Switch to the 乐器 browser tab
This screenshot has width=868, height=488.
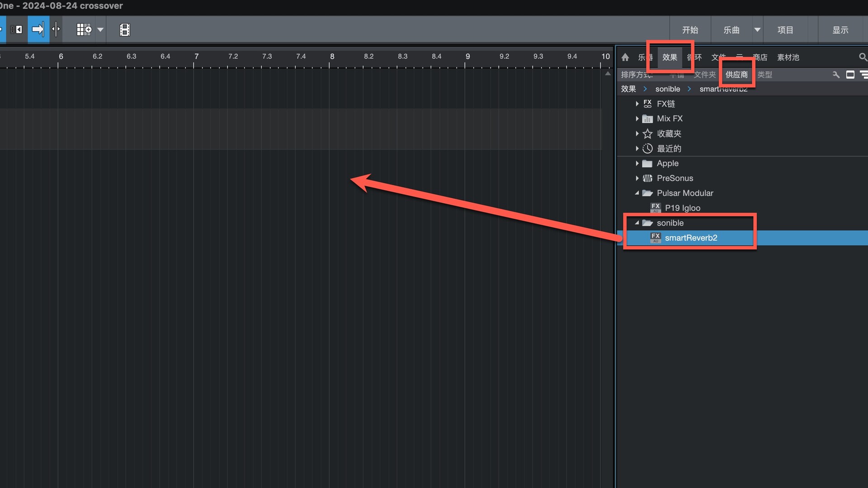pyautogui.click(x=645, y=57)
